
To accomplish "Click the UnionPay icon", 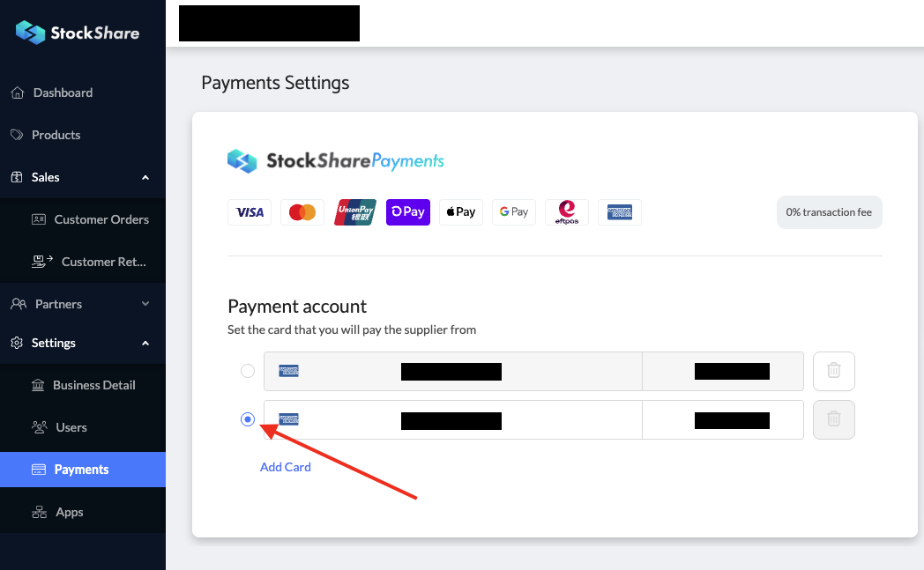I will click(x=355, y=212).
